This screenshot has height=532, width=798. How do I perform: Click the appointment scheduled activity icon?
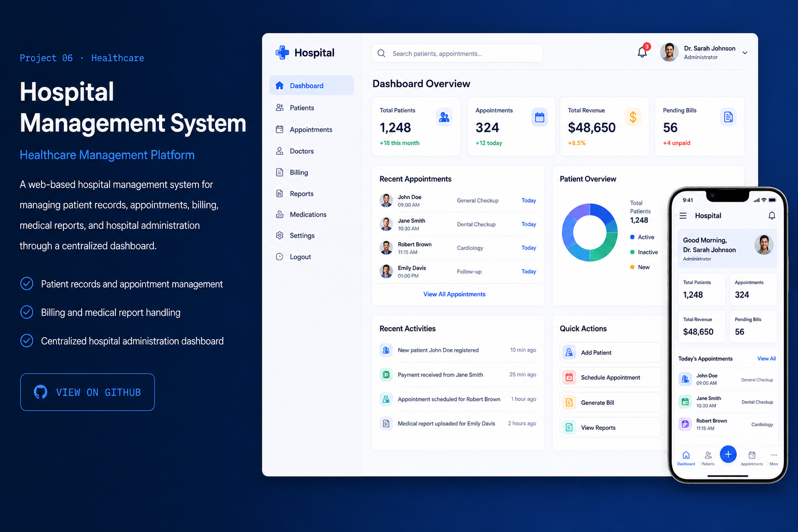point(386,399)
